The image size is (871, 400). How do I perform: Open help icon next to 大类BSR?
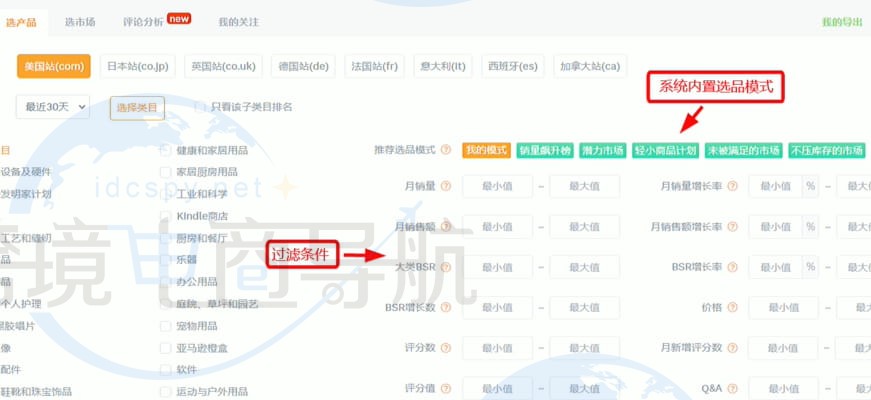click(445, 267)
